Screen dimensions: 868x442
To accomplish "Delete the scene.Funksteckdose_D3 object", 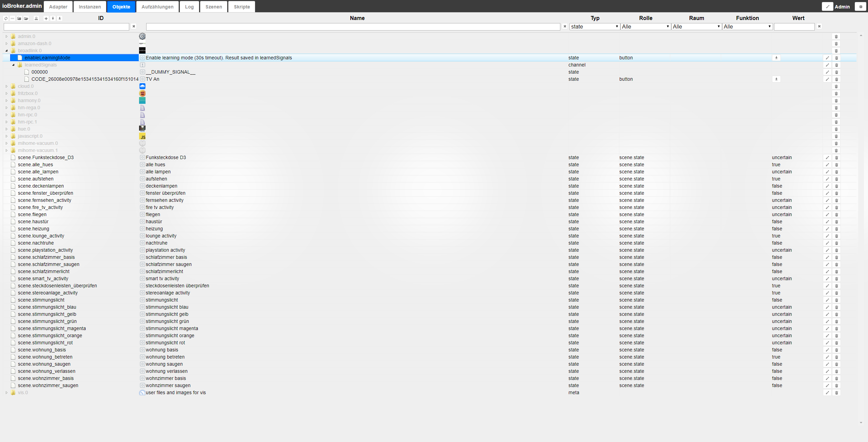I will [836, 158].
